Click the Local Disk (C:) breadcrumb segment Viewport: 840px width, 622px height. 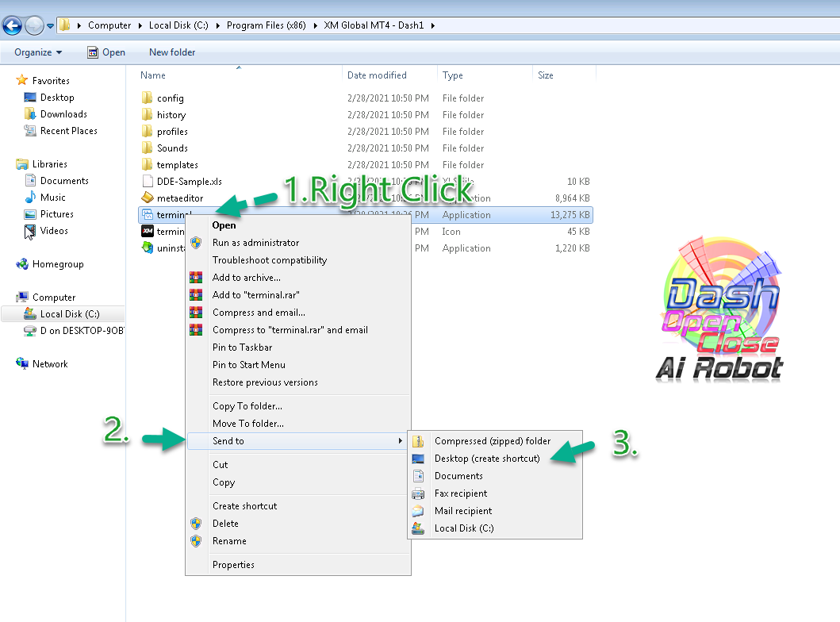[x=178, y=25]
